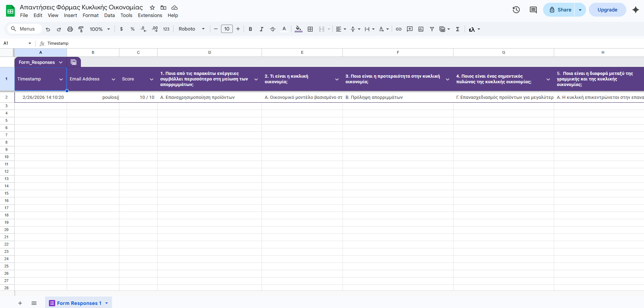Toggle bold formatting
This screenshot has height=308, width=644.
click(251, 29)
